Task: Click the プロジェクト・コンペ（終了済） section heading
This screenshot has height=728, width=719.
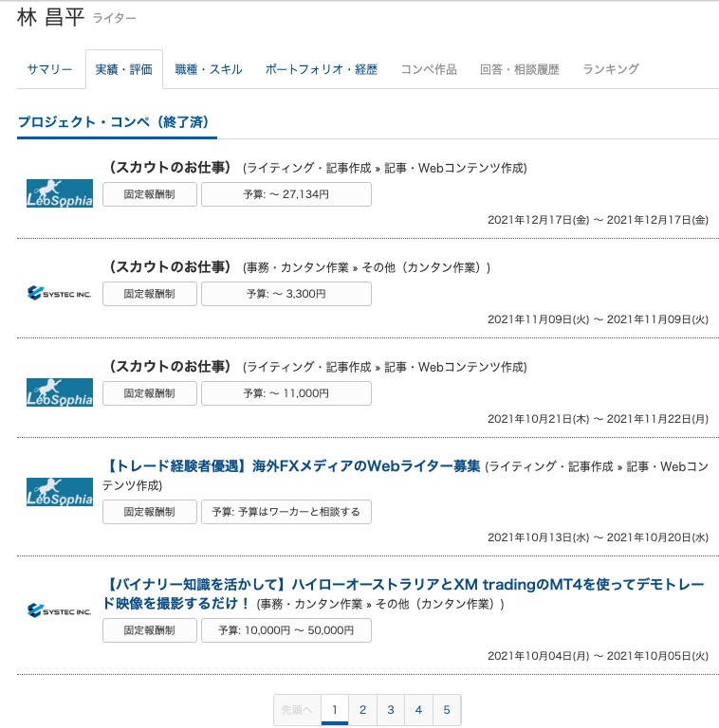Action: point(113,122)
